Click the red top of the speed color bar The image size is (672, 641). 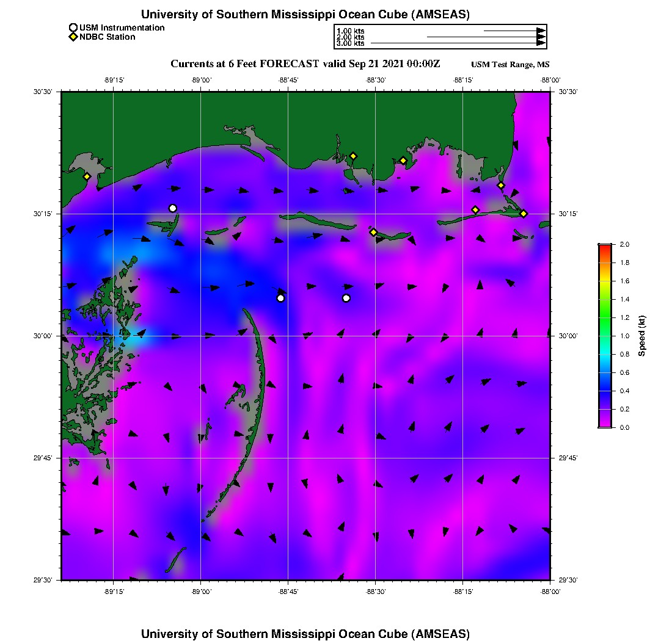605,247
